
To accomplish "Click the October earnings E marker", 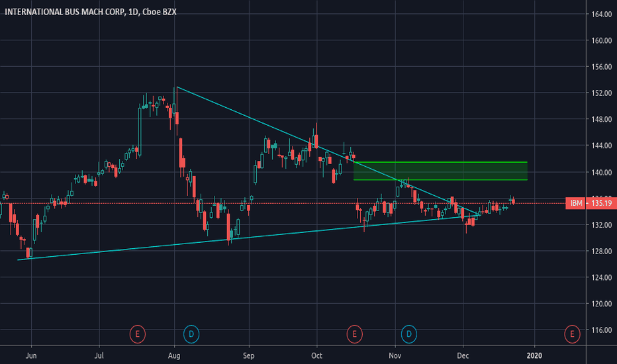I will [x=355, y=334].
